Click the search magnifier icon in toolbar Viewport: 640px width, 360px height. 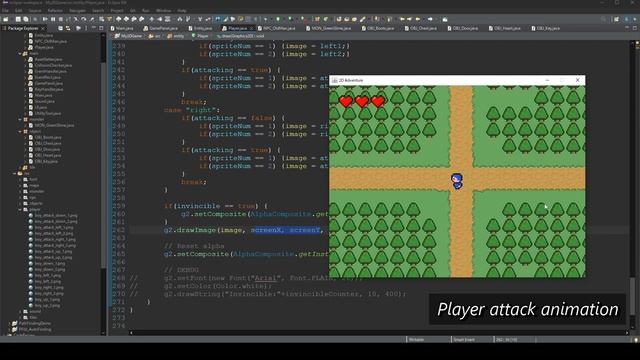coord(603,19)
